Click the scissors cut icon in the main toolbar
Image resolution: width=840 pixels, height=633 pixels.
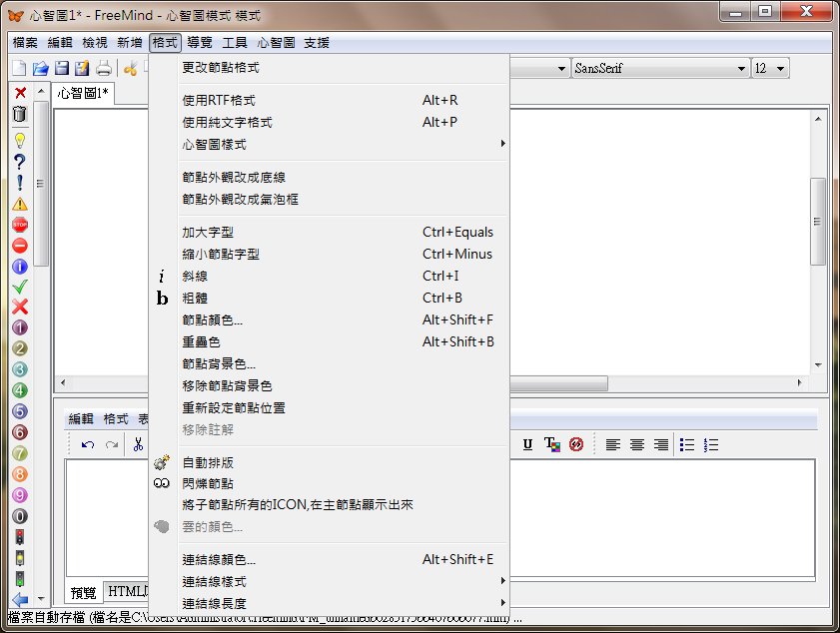pyautogui.click(x=130, y=68)
